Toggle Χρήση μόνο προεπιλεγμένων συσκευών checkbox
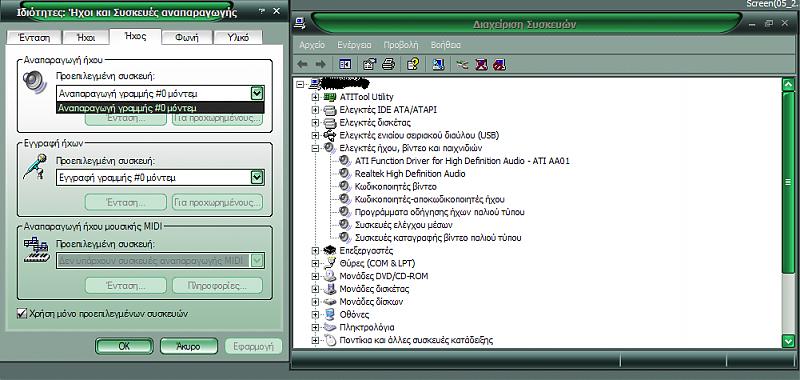This screenshot has width=800, height=380. pos(21,313)
